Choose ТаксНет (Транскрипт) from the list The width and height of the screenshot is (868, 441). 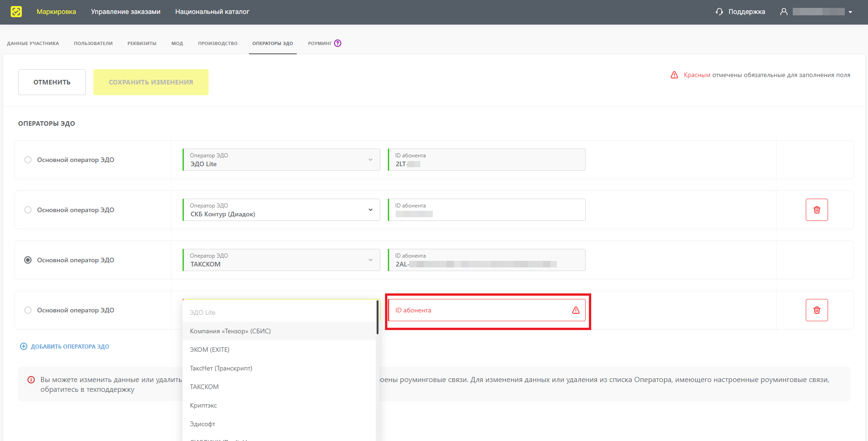click(x=279, y=368)
